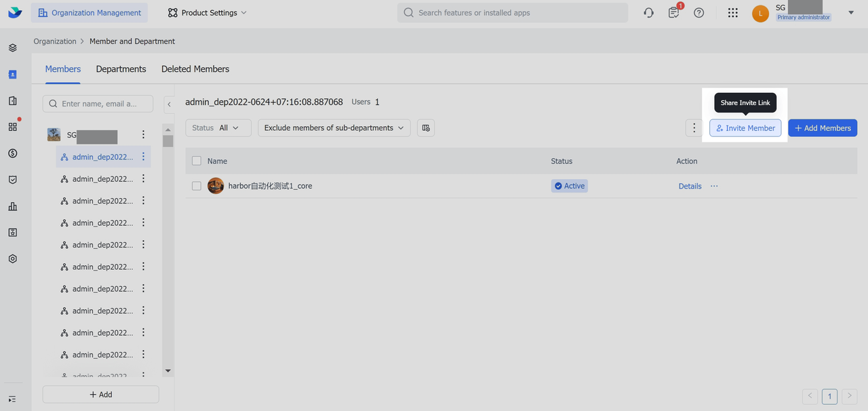
Task: Check the box for harbor自动化测试1_core member
Action: pos(197,186)
